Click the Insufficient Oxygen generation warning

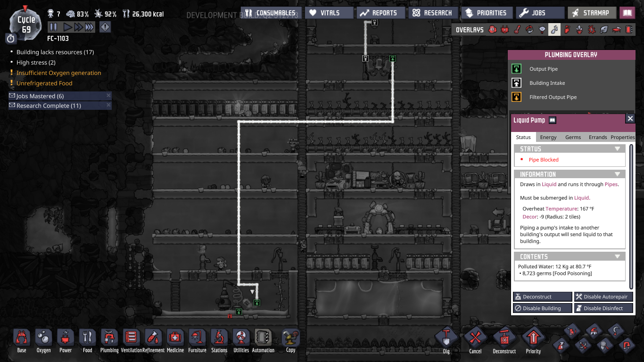coord(58,73)
